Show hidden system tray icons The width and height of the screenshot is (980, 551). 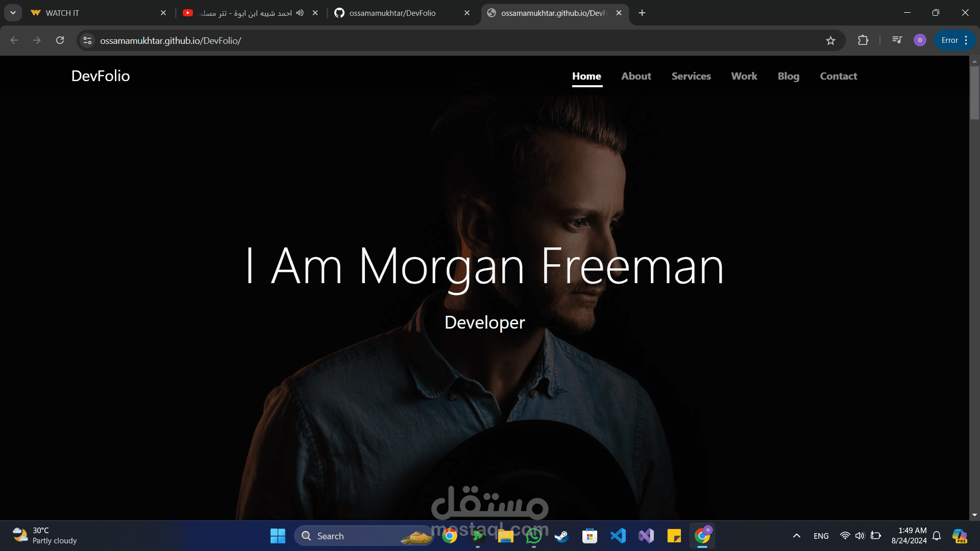[796, 536]
